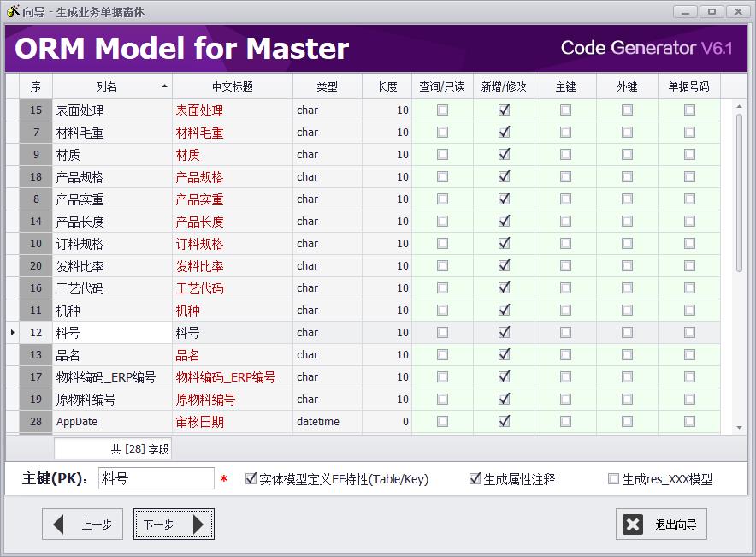This screenshot has width=756, height=557.
Task: Click the X icon on exit wizard button
Action: (633, 524)
